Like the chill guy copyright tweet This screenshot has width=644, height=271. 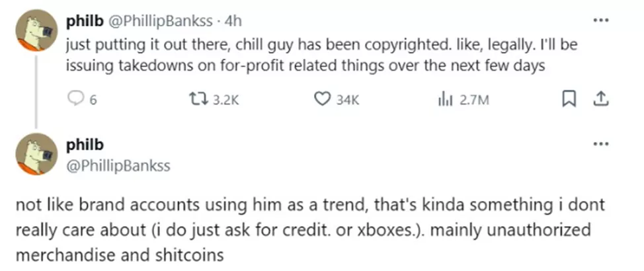[321, 100]
